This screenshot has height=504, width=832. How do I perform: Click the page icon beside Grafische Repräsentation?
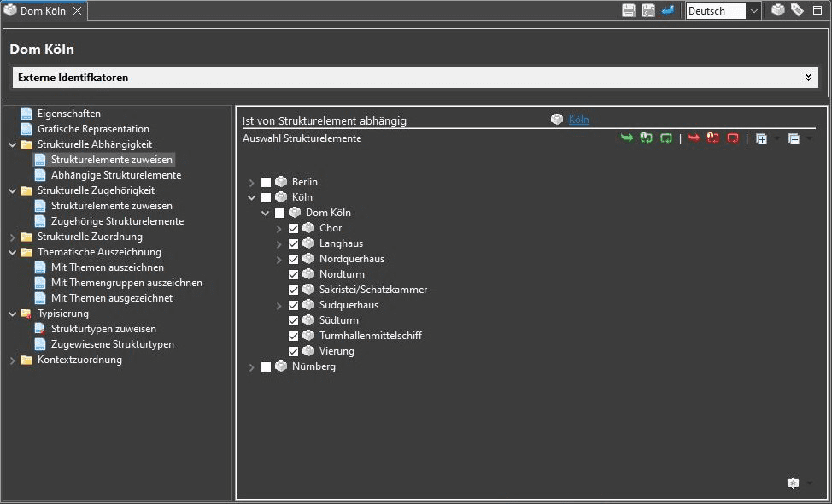[26, 129]
